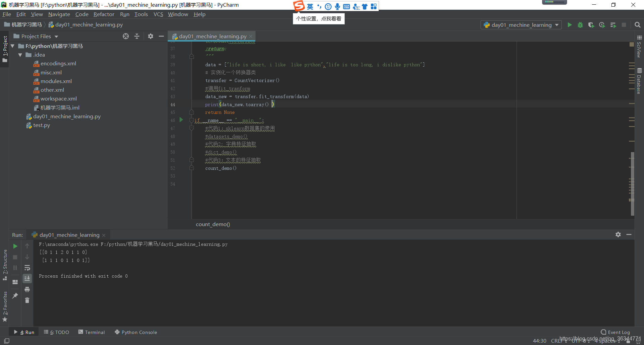Collapse the F:\python root folder
Screen dimensions: 644x345
12,46
